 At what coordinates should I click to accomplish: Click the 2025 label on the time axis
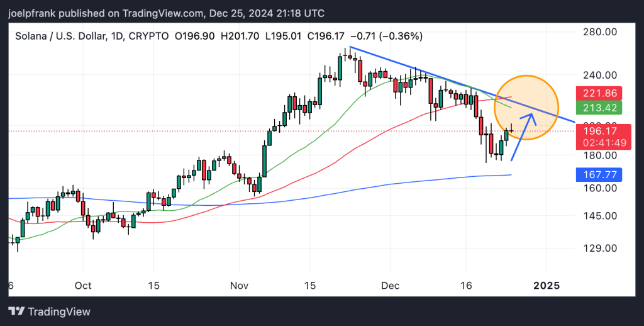(547, 286)
